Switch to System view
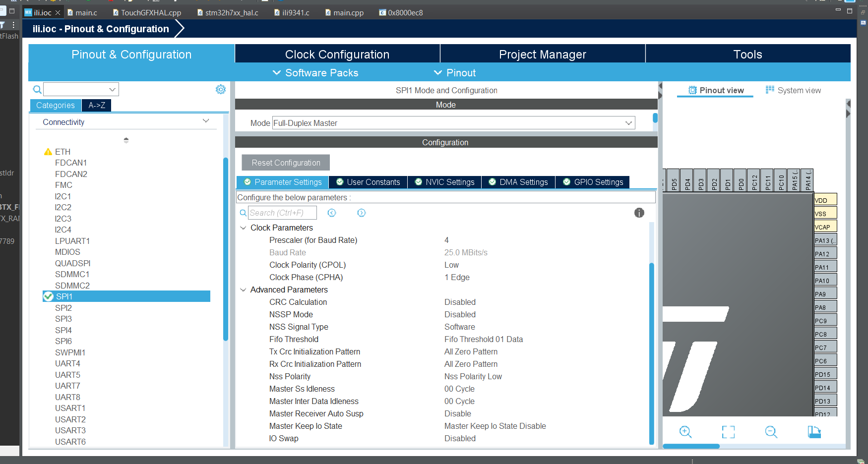The width and height of the screenshot is (868, 464). pos(799,90)
